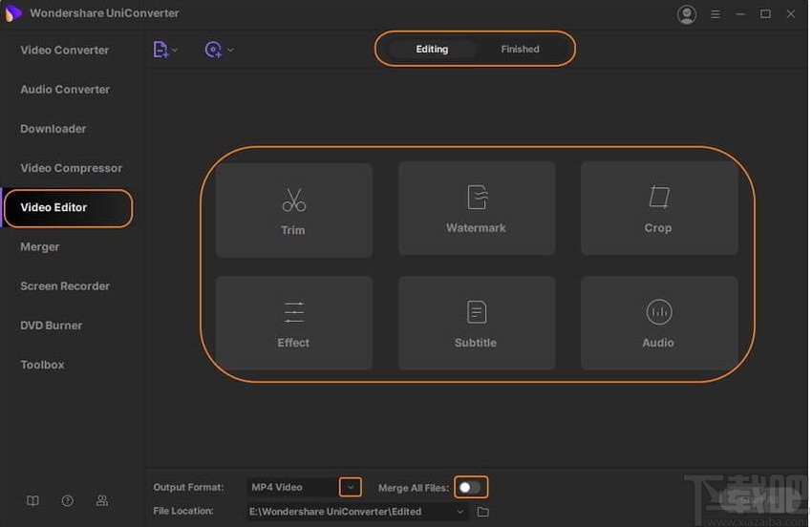
Task: Open Screen Recorder in the sidebar
Action: [65, 286]
